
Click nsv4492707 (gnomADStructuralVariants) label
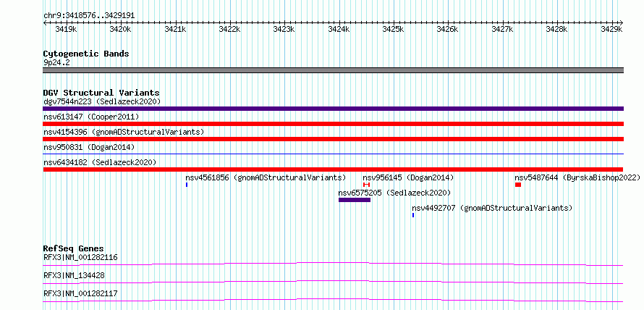(492, 208)
